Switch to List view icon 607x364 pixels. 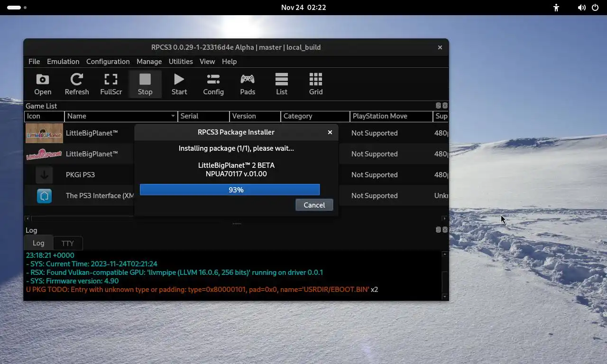pyautogui.click(x=282, y=84)
